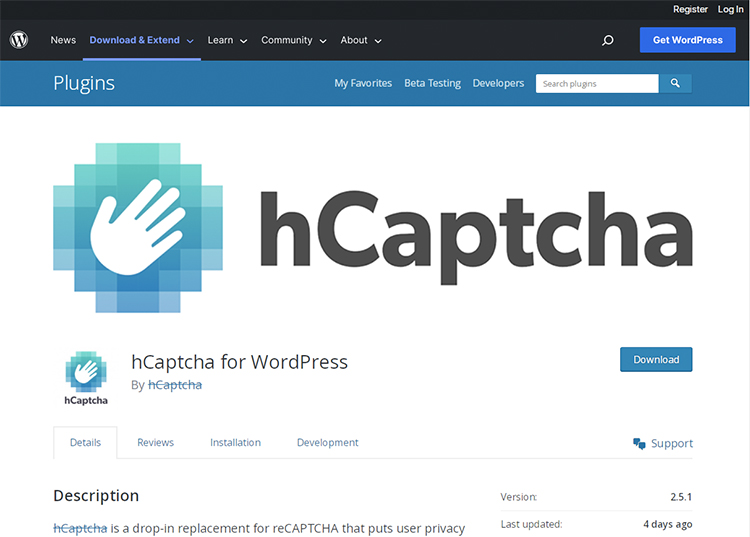Click the Log In link
Screen dimensions: 750x537
(730, 9)
